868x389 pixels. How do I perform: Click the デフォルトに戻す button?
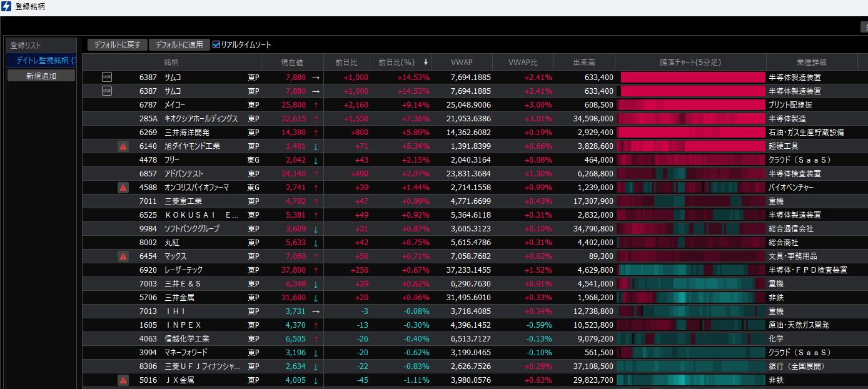[x=118, y=44]
